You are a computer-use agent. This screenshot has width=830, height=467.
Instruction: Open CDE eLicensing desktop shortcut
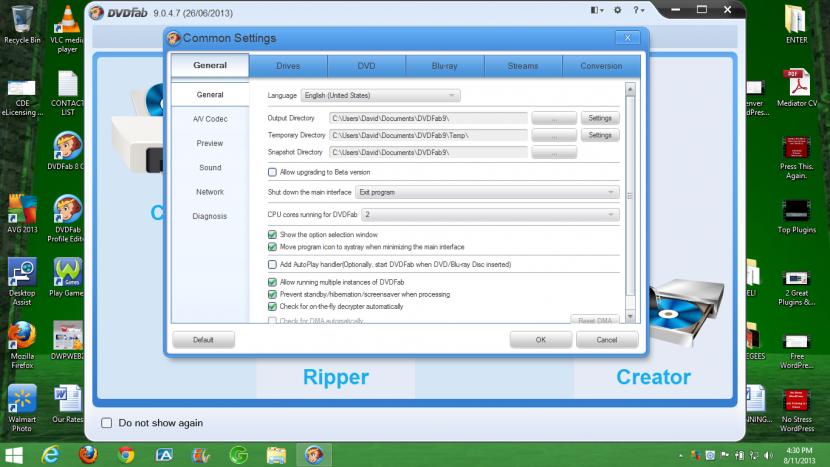[22, 97]
